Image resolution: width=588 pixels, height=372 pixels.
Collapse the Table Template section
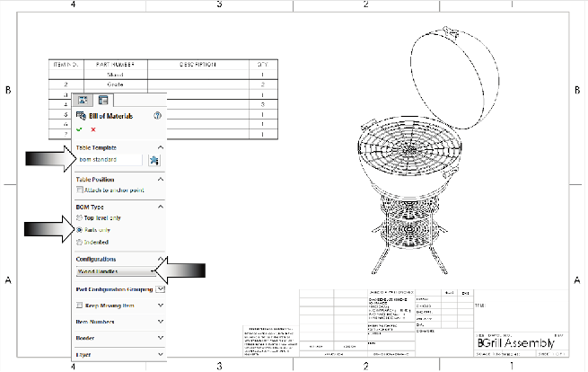[x=161, y=147]
